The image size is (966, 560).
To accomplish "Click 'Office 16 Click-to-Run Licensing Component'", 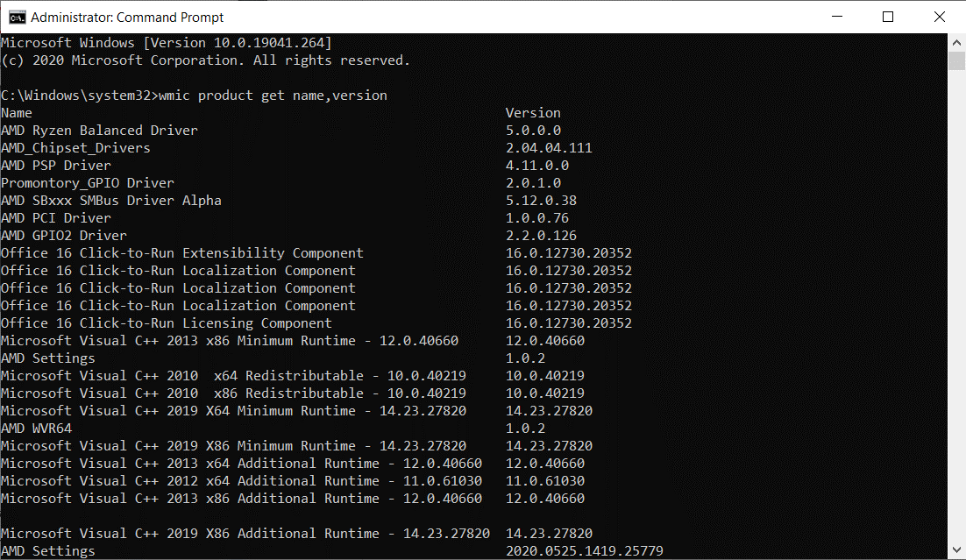I will [x=167, y=323].
